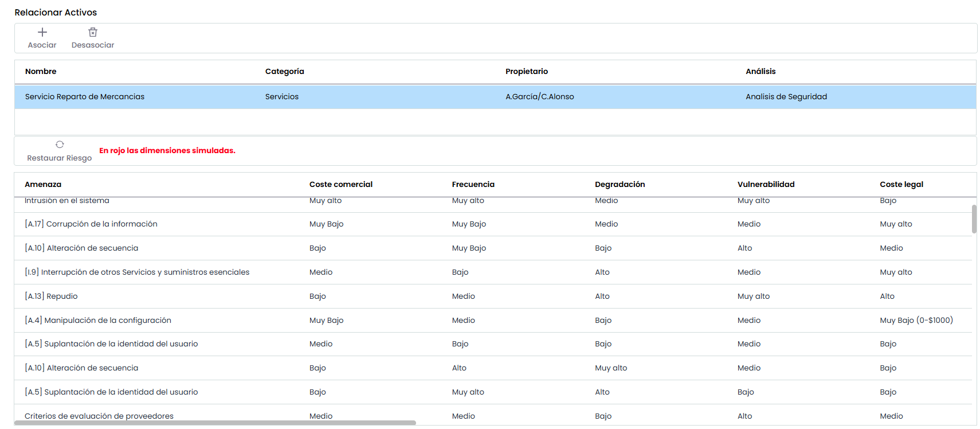The width and height of the screenshot is (980, 429).
Task: Sort by Categoría column header
Action: pos(284,72)
